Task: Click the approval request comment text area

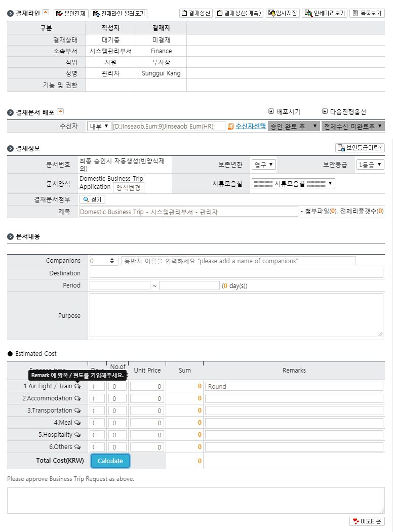Action: click(196, 501)
